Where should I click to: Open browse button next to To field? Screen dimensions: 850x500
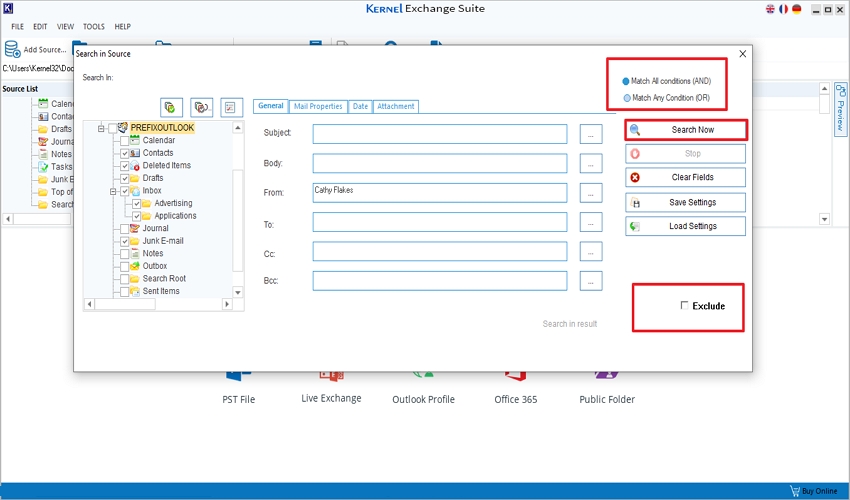[x=591, y=222]
